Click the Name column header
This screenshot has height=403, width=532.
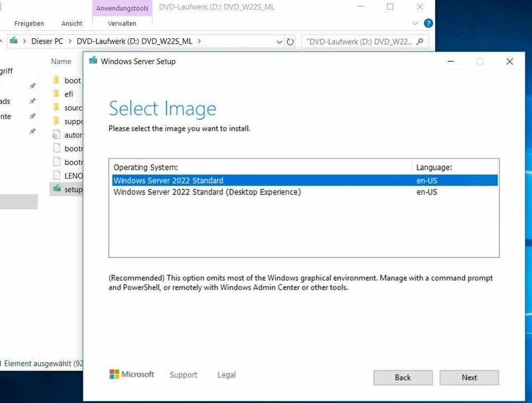click(61, 61)
